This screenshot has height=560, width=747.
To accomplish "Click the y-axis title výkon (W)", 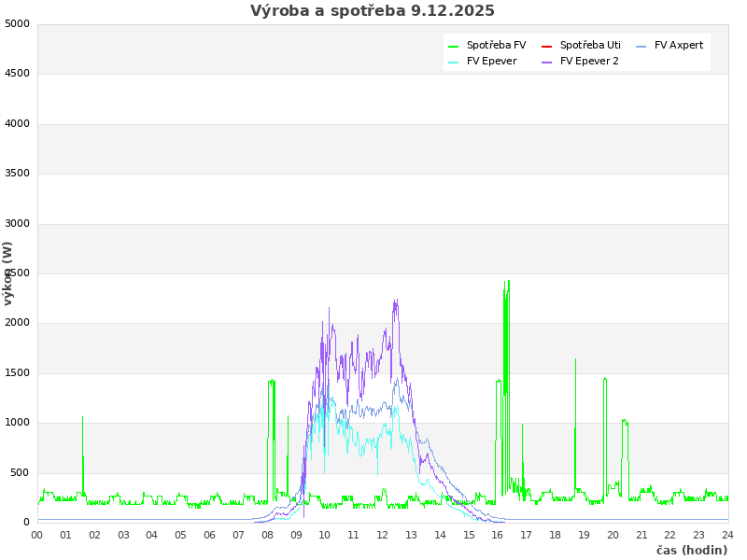I will (x=8, y=273).
